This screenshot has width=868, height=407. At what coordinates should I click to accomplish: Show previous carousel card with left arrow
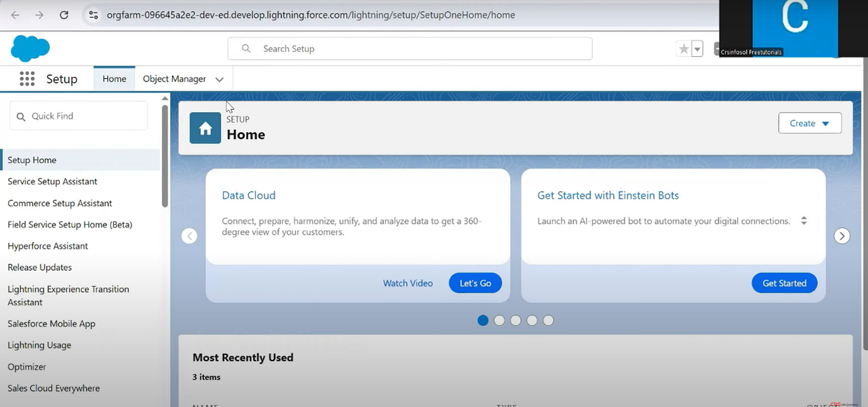tap(189, 236)
